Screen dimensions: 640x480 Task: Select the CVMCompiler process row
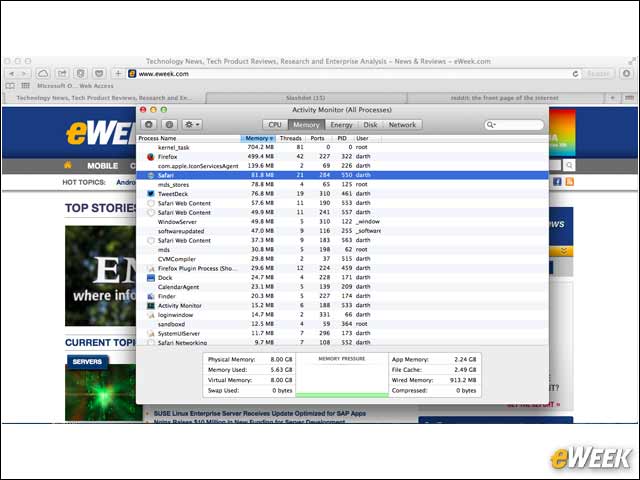point(342,259)
